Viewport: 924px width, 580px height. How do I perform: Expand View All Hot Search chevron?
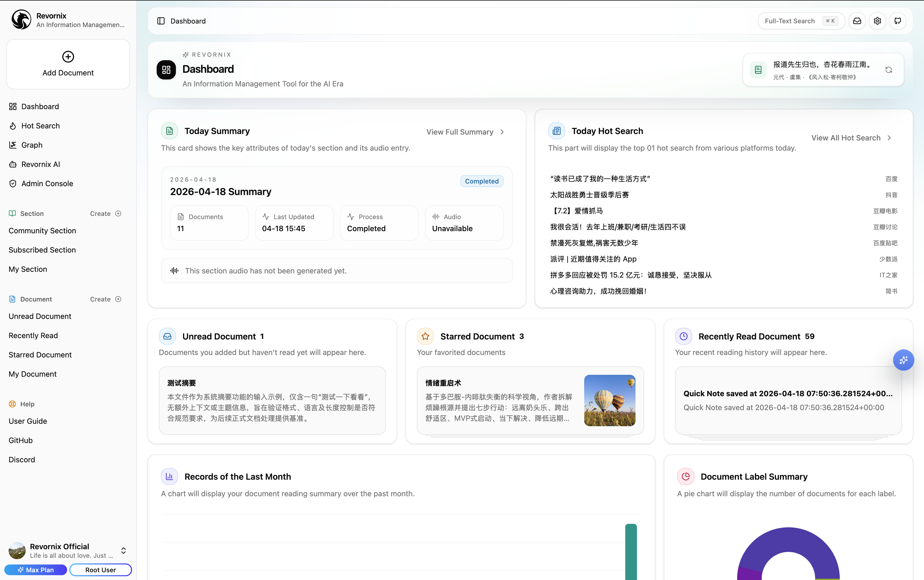tap(890, 138)
